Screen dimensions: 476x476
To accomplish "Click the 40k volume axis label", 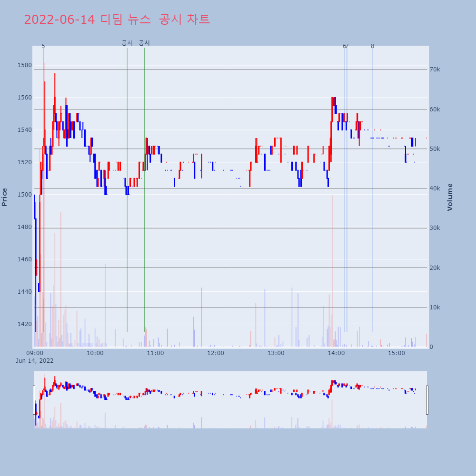I will (x=435, y=188).
